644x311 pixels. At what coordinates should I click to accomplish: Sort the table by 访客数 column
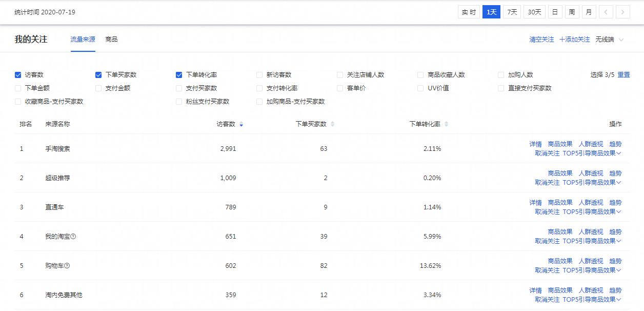click(241, 124)
